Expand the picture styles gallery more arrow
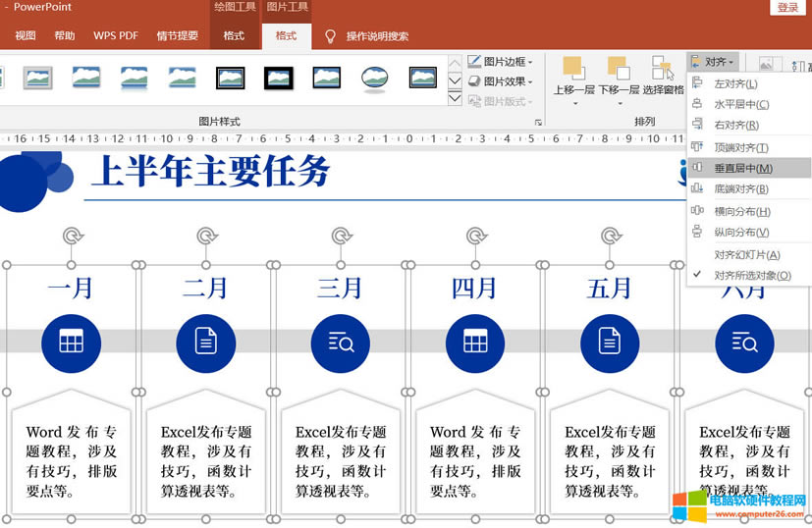Viewport: 812px width, 528px height. click(455, 98)
